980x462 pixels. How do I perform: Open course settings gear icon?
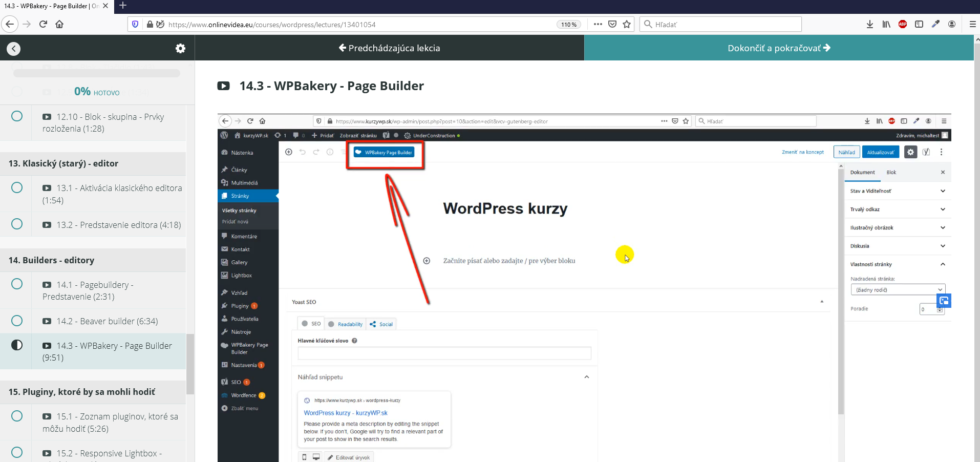tap(180, 48)
